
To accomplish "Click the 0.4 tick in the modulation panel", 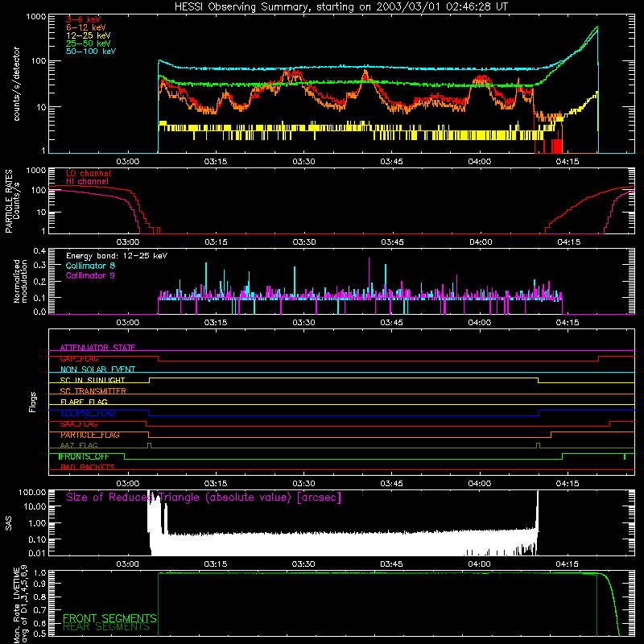I will pos(39,251).
